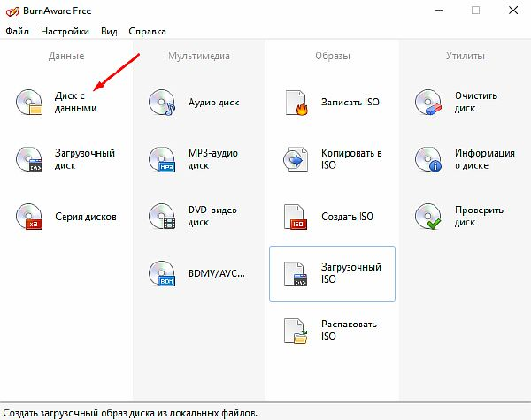Click the 'Распаковать ISO' label
The width and height of the screenshot is (531, 420).
point(349,331)
